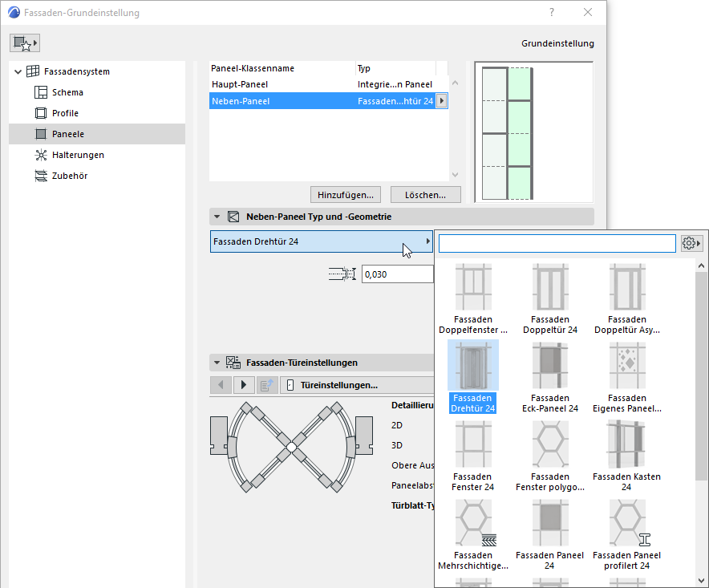This screenshot has height=588, width=709.
Task: Click the library list scrollbar thumb
Action: (701, 376)
